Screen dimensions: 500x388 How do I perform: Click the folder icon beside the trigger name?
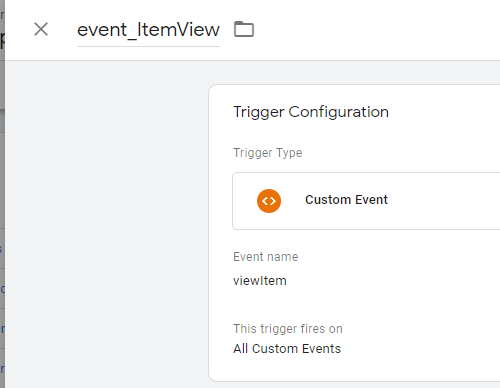pyautogui.click(x=244, y=29)
